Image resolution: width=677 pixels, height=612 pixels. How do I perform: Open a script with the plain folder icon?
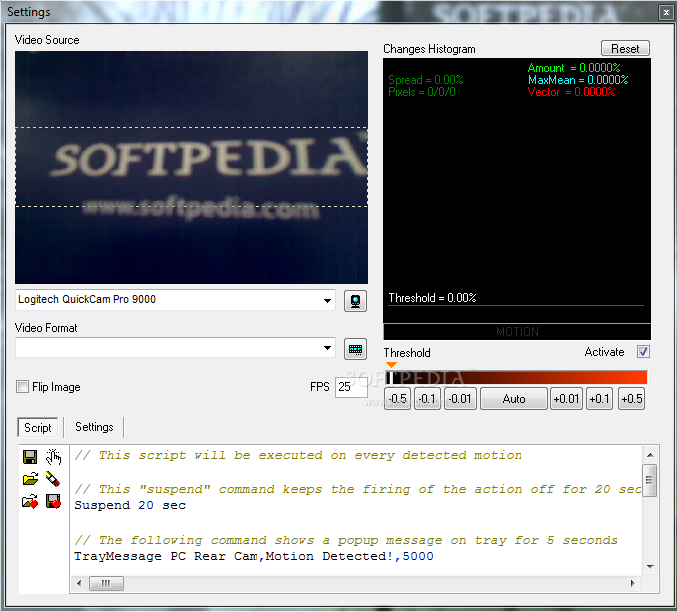pyautogui.click(x=30, y=479)
